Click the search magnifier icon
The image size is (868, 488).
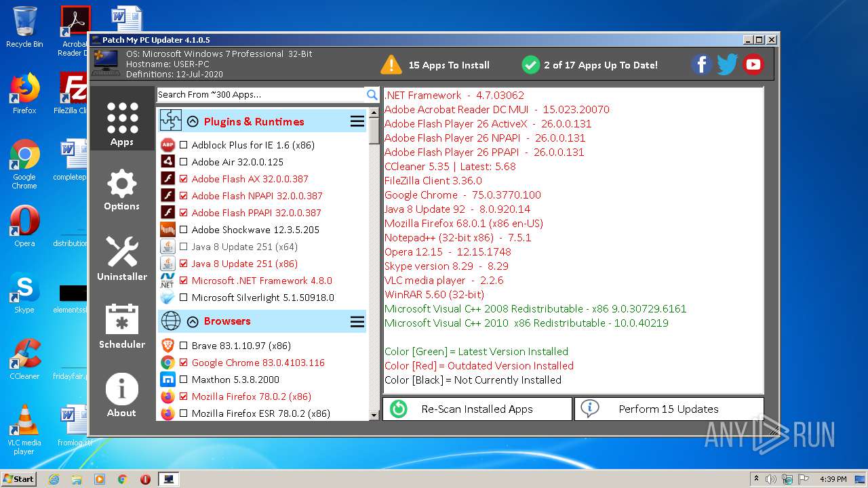tap(372, 95)
